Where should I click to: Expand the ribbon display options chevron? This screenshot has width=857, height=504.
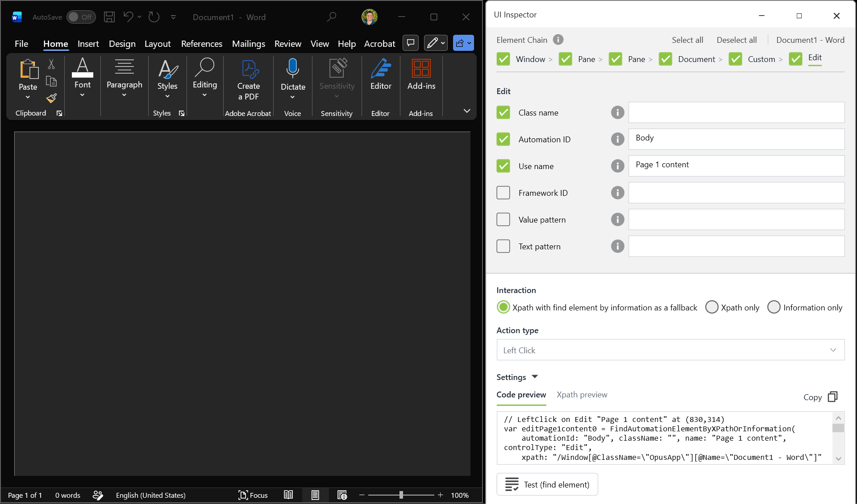coord(466,111)
